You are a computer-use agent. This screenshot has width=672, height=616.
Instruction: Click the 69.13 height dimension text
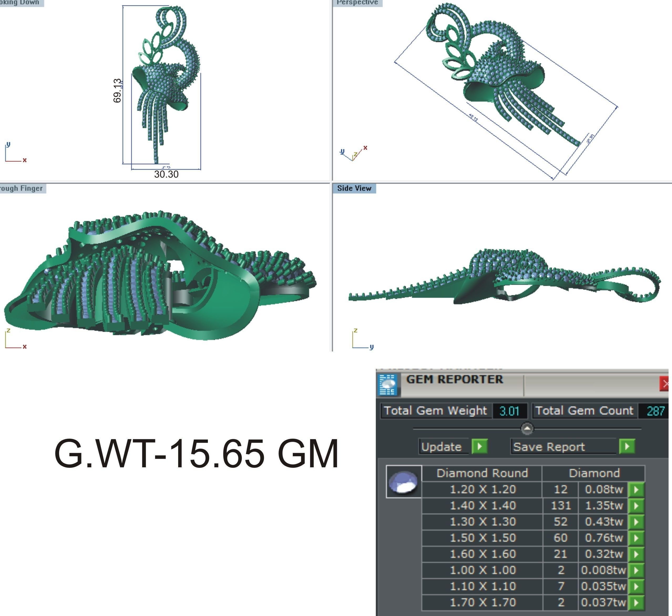[x=117, y=91]
